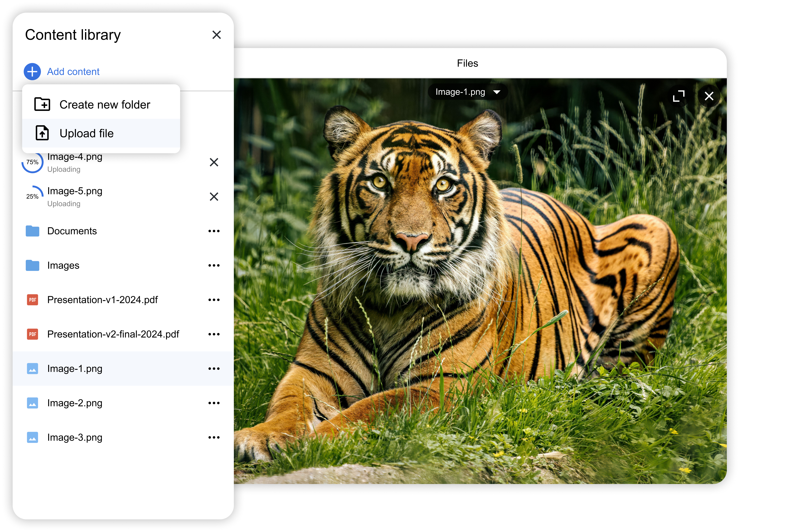Open options menu for Image-2.png
This screenshot has width=809, height=532.
[x=214, y=403]
